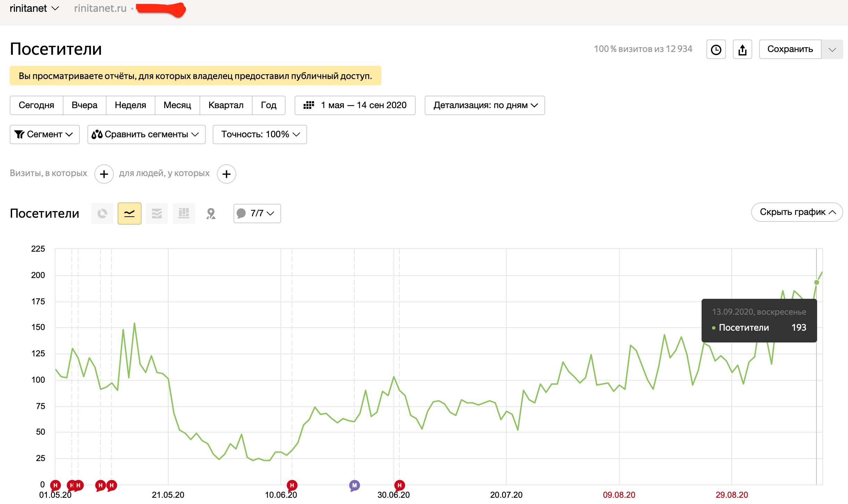
Task: Expand the rinitanet counter selector
Action: pyautogui.click(x=34, y=8)
